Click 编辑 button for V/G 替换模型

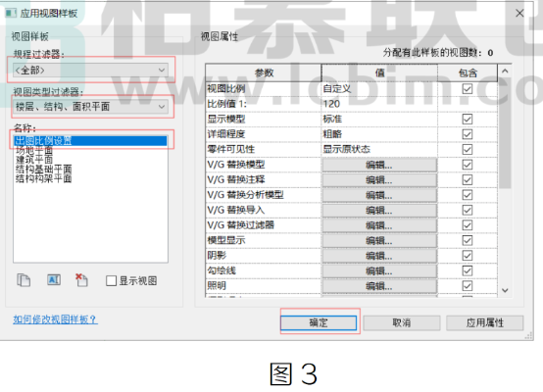tap(379, 166)
